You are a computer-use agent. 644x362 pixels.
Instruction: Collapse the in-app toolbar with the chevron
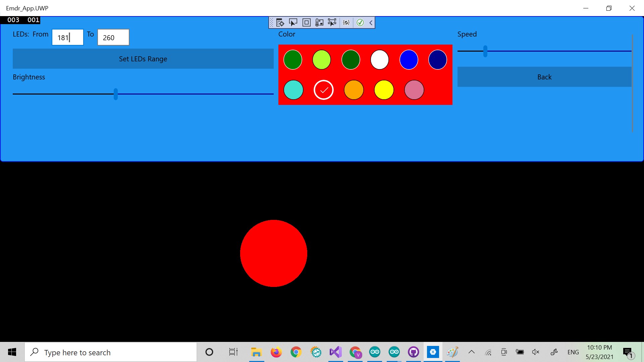tap(371, 22)
